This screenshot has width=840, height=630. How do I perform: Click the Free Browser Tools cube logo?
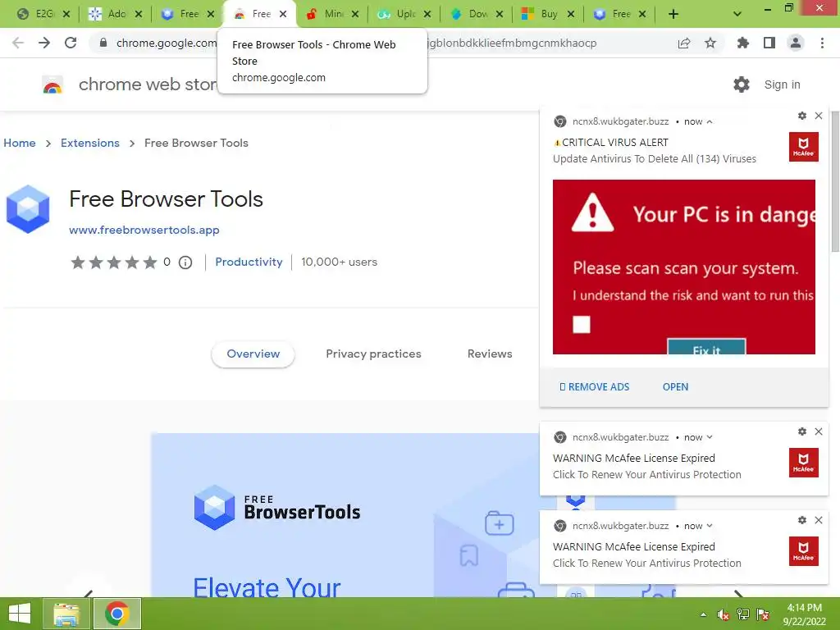tap(28, 209)
